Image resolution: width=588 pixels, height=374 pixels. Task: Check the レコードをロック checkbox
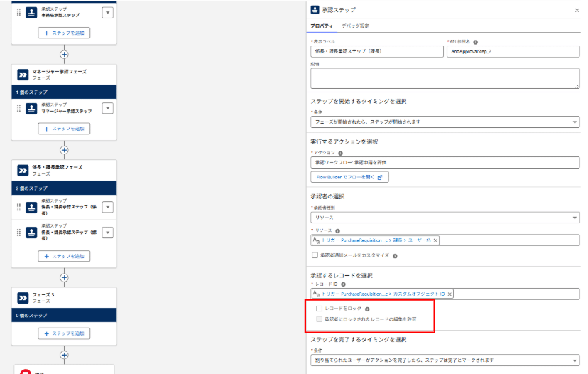point(319,309)
